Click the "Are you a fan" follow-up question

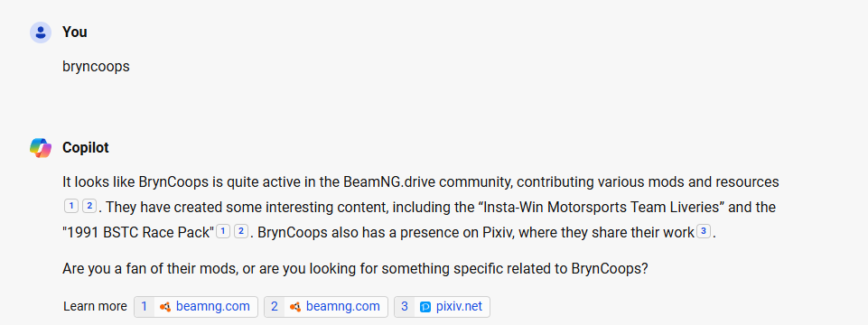tap(355, 269)
